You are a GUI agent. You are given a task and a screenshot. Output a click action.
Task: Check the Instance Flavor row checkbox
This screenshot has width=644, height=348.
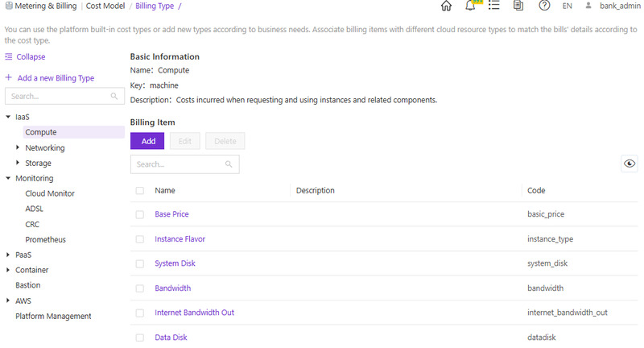pos(139,239)
